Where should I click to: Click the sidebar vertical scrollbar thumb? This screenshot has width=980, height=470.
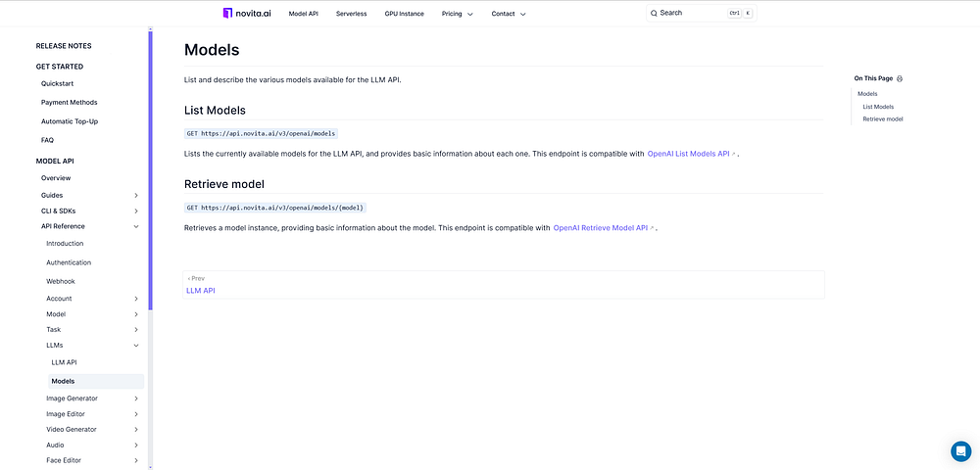tap(150, 169)
